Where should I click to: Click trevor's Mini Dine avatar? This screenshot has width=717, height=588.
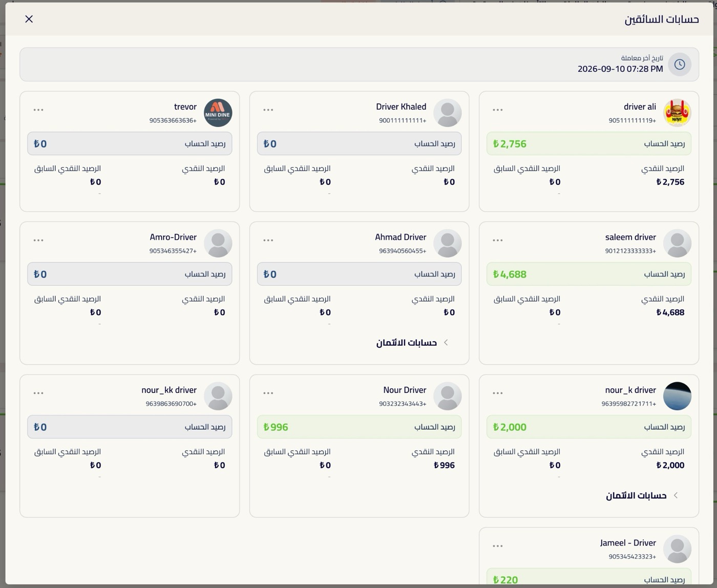click(218, 113)
